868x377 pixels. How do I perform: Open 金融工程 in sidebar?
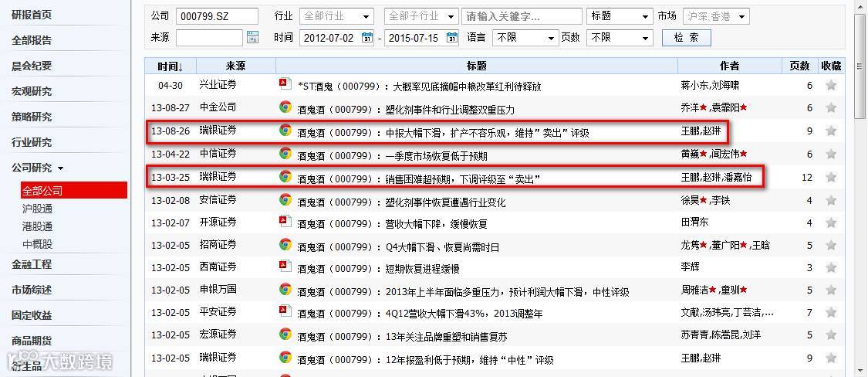[x=32, y=264]
